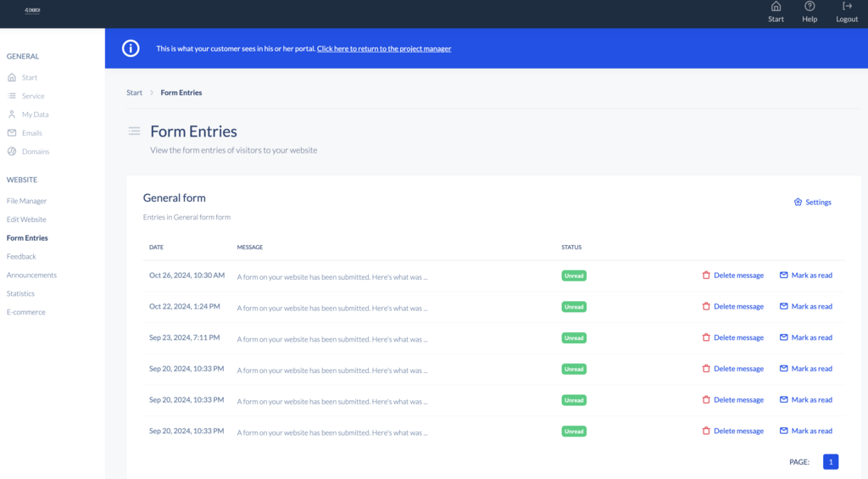
Task: Open Help via the question mark icon
Action: coord(810,7)
